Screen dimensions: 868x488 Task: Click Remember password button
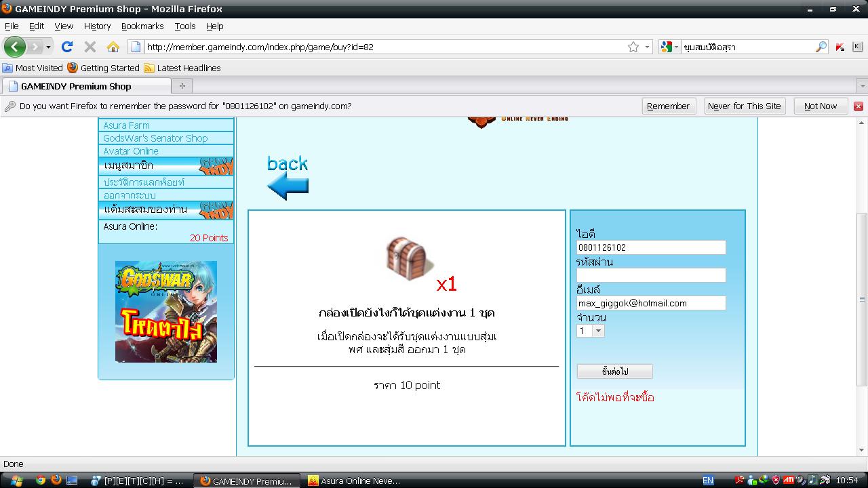coord(668,106)
